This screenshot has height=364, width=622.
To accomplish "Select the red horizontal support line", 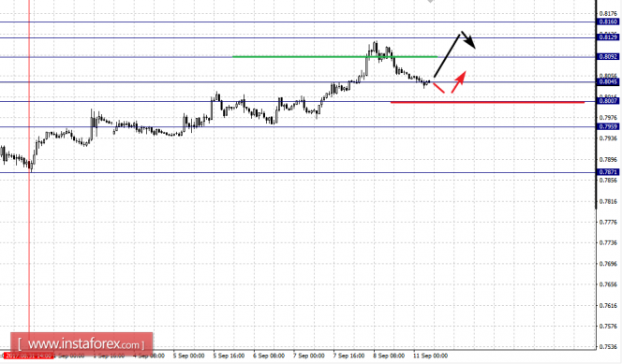I will tap(487, 102).
